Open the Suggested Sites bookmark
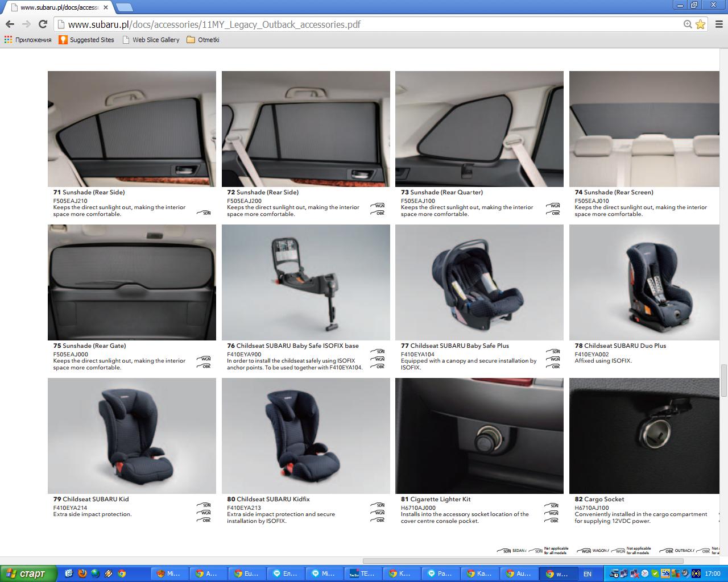Screen dimensions: 728x582 tap(86, 40)
